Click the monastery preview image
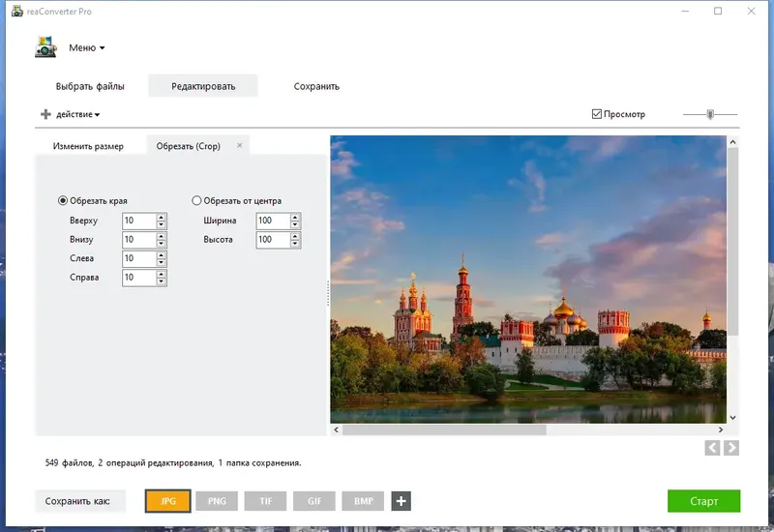 click(x=528, y=280)
